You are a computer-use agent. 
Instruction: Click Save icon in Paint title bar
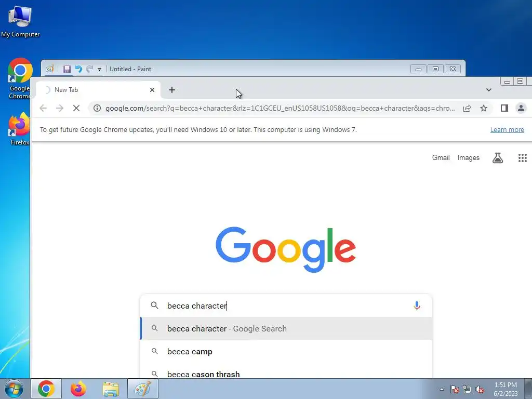(x=67, y=69)
